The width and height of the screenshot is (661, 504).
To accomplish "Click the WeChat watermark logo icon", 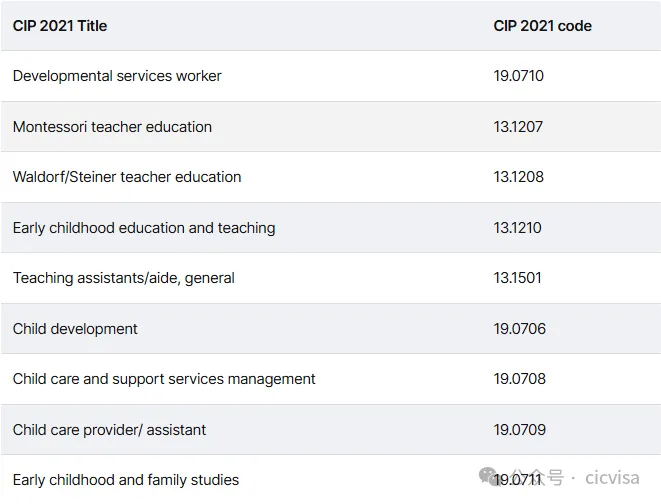I will tap(490, 476).
